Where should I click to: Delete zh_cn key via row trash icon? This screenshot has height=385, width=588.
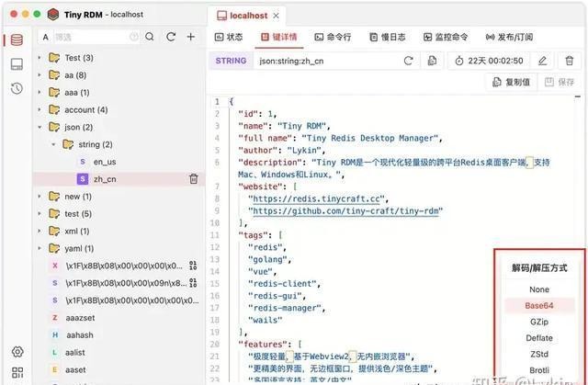tap(194, 179)
